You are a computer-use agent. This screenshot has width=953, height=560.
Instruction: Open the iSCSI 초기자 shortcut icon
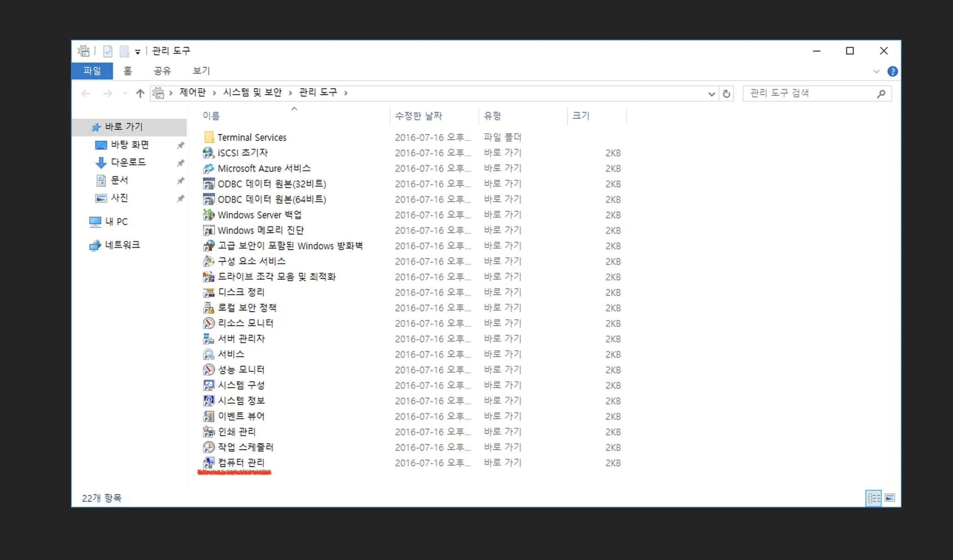(x=208, y=153)
